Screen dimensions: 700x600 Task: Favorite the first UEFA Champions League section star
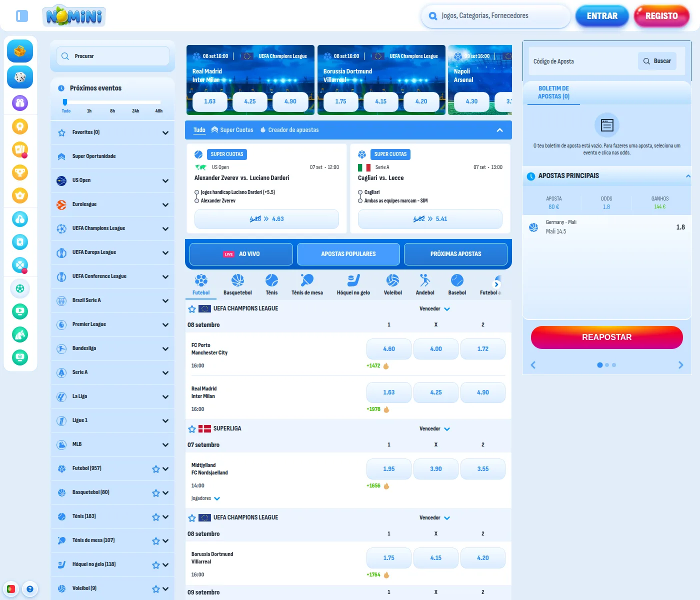192,309
